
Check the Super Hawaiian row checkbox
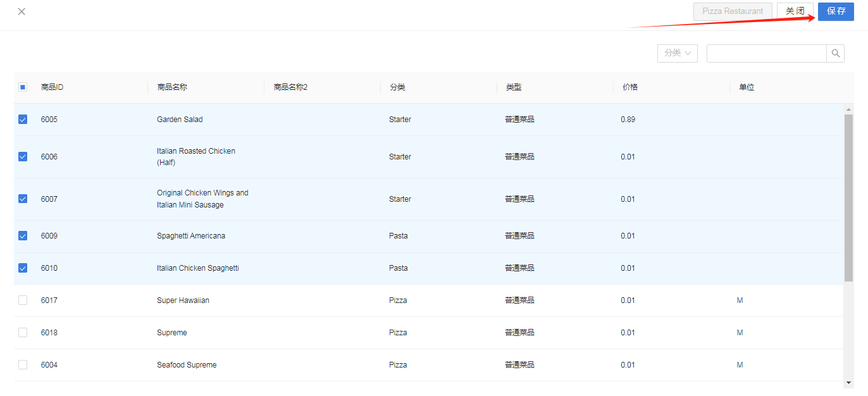pos(23,300)
